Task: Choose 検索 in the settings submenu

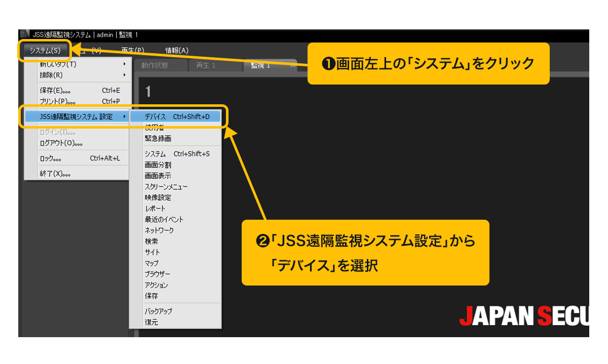Action: (175, 241)
